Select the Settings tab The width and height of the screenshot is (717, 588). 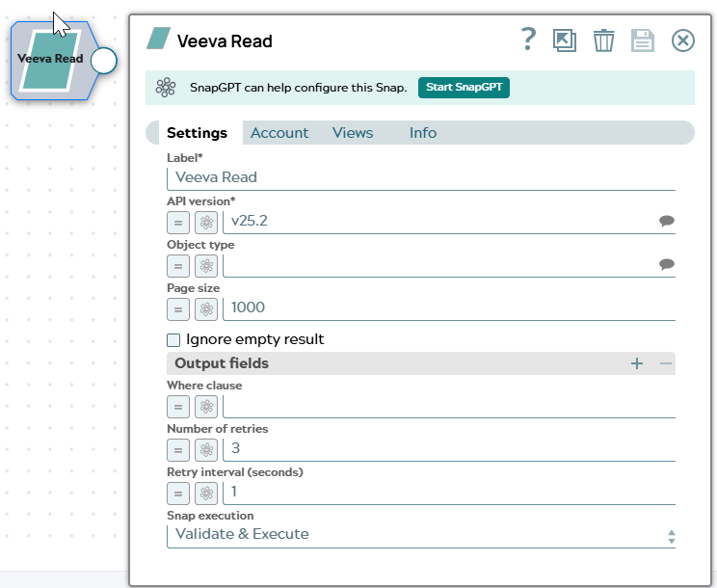tap(197, 133)
